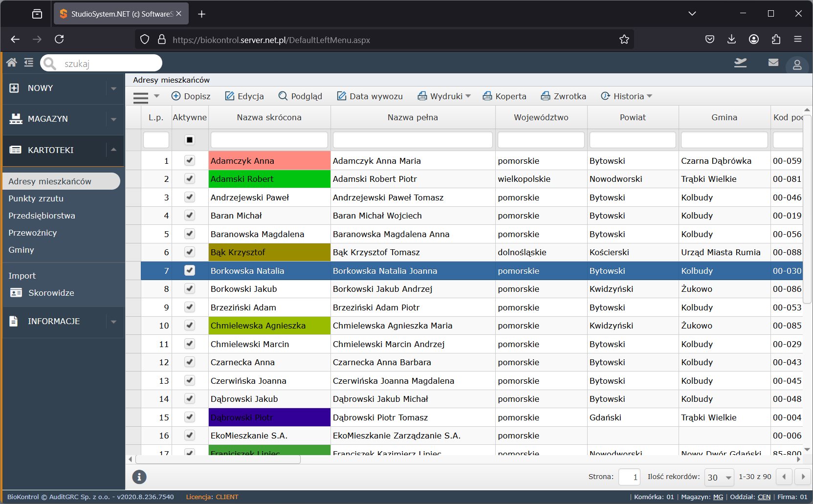Open Data wywozu edit tool

coord(370,96)
